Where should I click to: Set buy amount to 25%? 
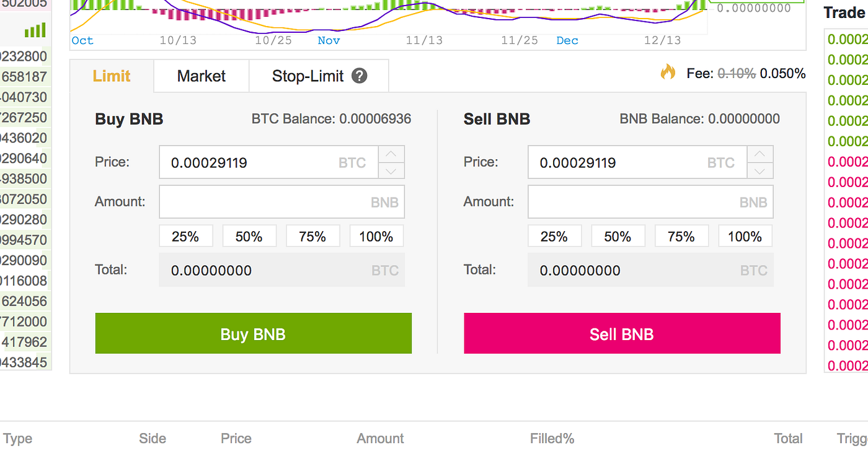186,237
